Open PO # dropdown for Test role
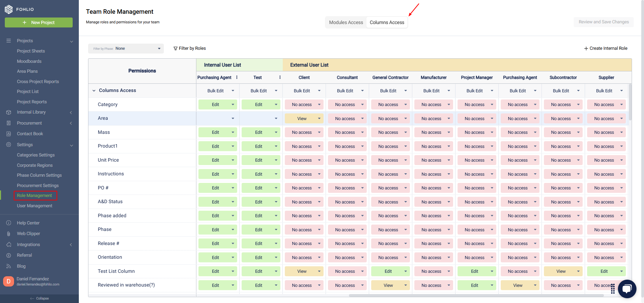Viewport: 644px width, 303px height. click(x=261, y=188)
